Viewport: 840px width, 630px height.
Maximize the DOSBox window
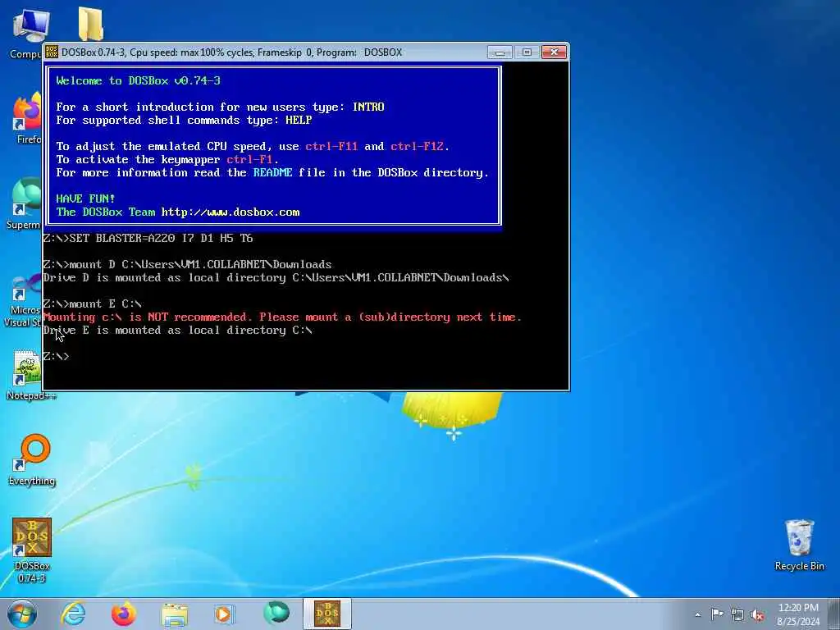point(527,52)
